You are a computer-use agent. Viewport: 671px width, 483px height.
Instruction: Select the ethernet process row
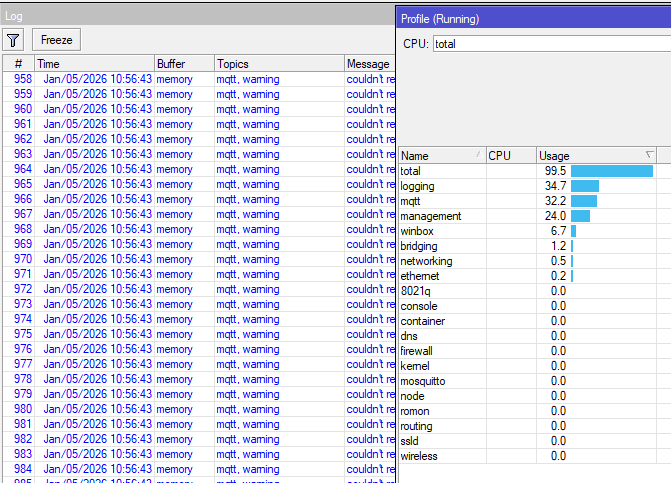(x=535, y=276)
